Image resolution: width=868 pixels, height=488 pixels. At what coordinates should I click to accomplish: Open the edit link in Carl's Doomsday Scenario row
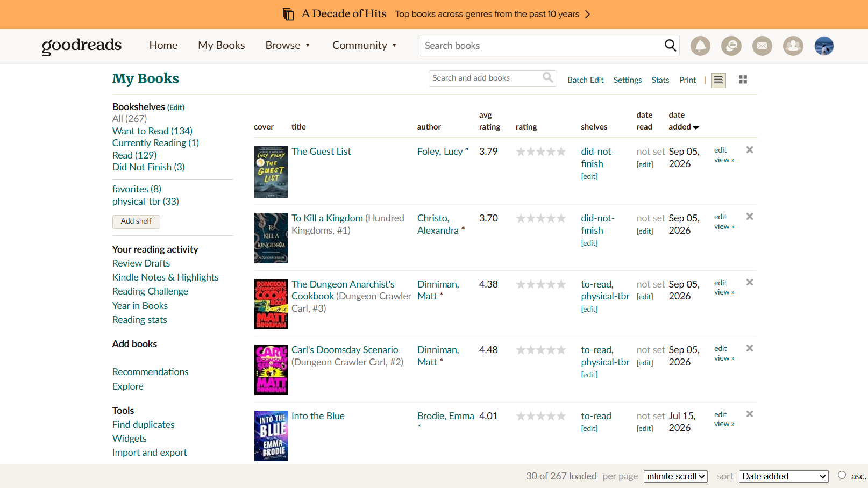coord(721,349)
